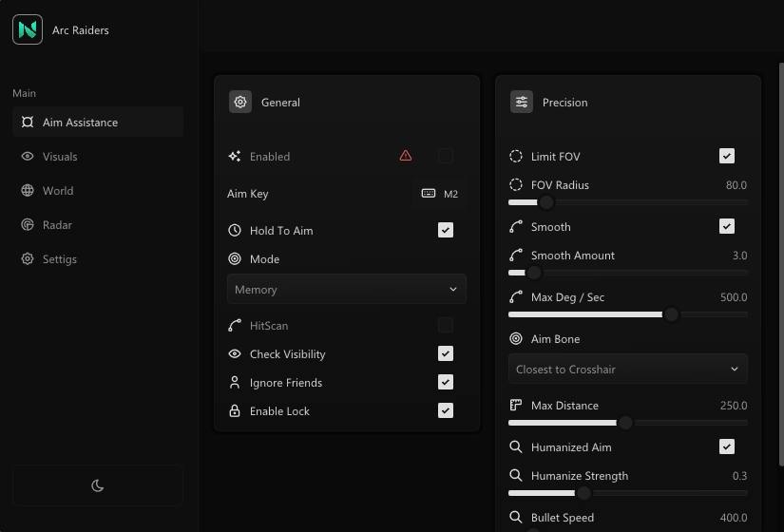This screenshot has width=784, height=532.
Task: Disable the Ignore Friends checkbox
Action: (x=446, y=382)
